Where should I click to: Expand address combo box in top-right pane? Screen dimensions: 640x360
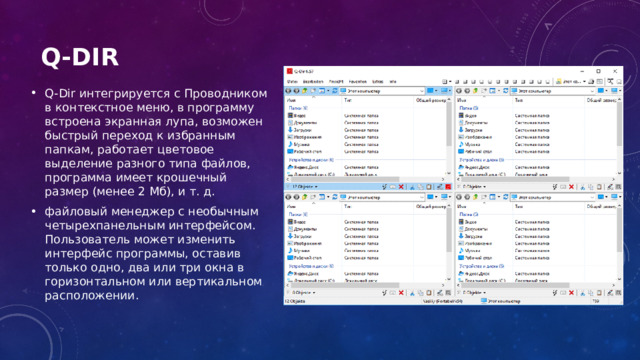point(592,91)
